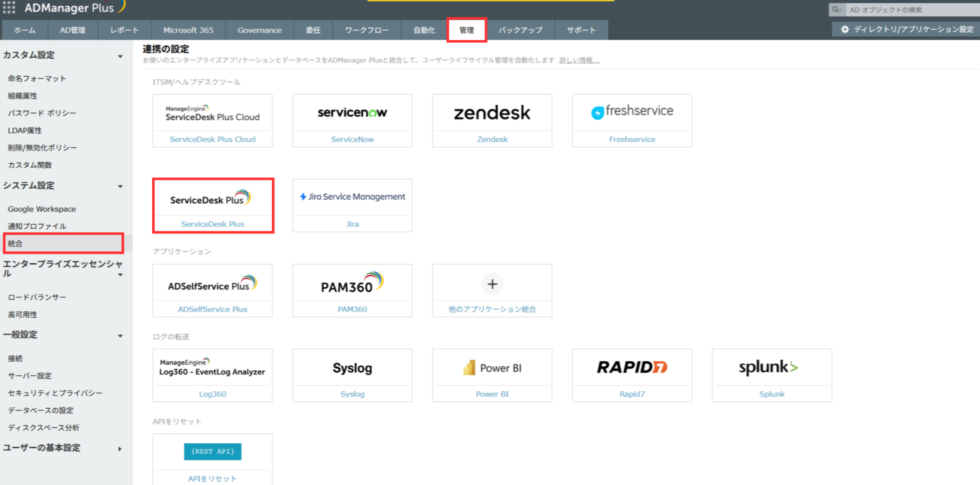Click the plus icon for other applications
The height and width of the screenshot is (485, 980).
click(492, 284)
